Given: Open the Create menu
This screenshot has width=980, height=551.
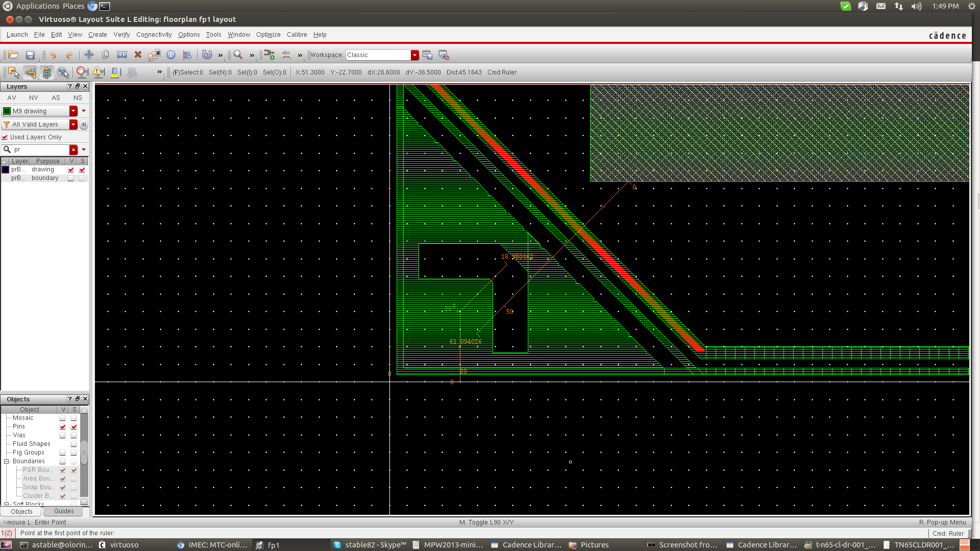Looking at the screenshot, I should [97, 35].
